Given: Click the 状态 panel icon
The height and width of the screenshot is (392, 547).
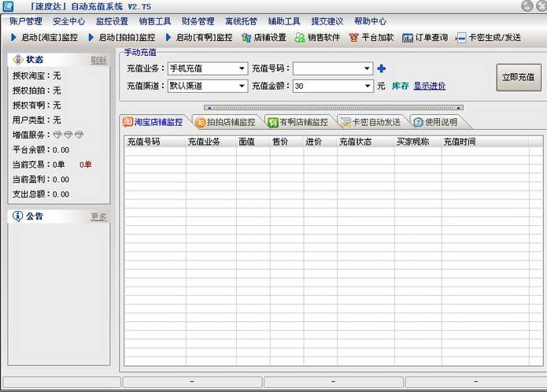Looking at the screenshot, I should [x=18, y=60].
